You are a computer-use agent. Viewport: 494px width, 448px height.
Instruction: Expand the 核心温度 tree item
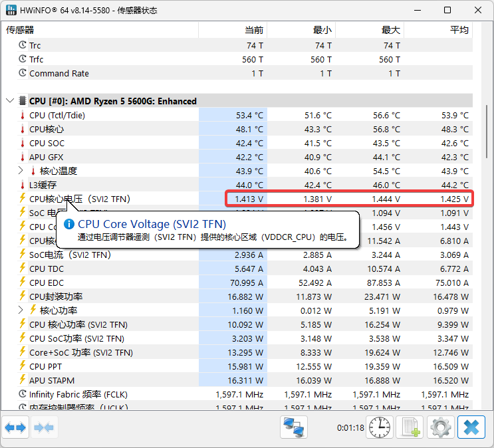(x=21, y=171)
